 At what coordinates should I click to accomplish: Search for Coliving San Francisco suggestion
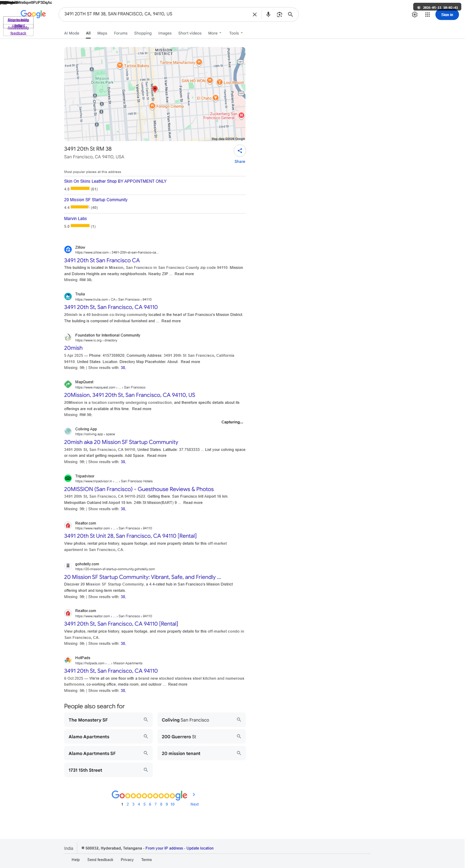coord(202,720)
